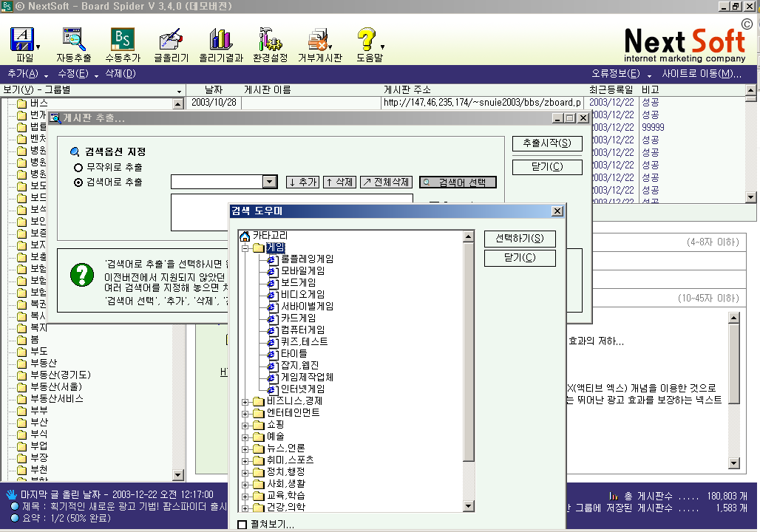This screenshot has height=532, width=760.
Task: Click the category tree vertical scrollbar
Action: (x=468, y=369)
